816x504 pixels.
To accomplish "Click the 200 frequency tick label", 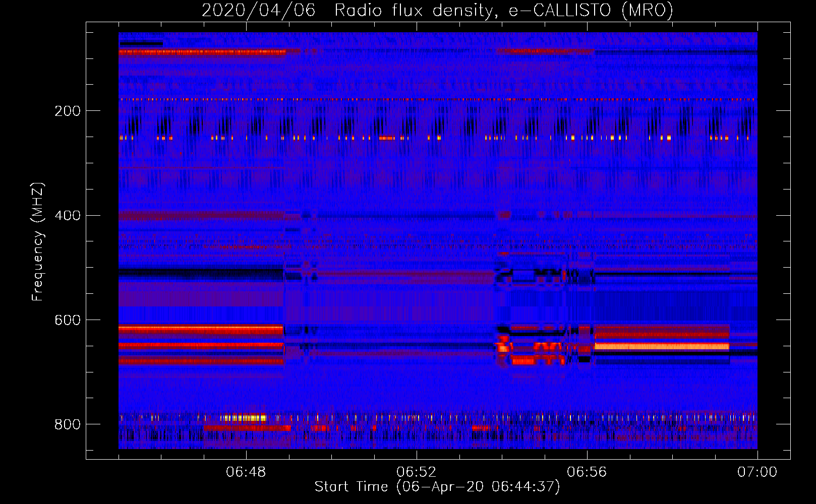I will tap(68, 111).
